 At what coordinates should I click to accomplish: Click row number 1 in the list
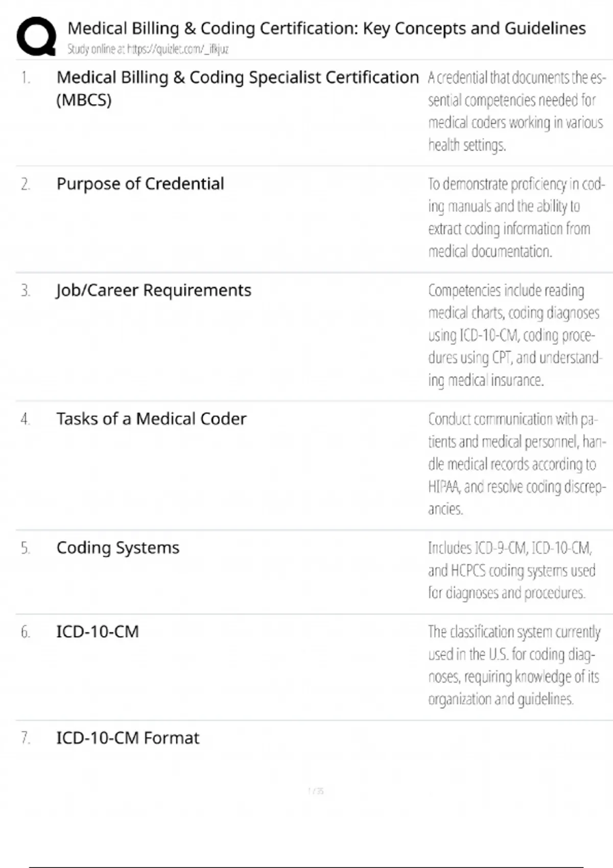(x=26, y=78)
